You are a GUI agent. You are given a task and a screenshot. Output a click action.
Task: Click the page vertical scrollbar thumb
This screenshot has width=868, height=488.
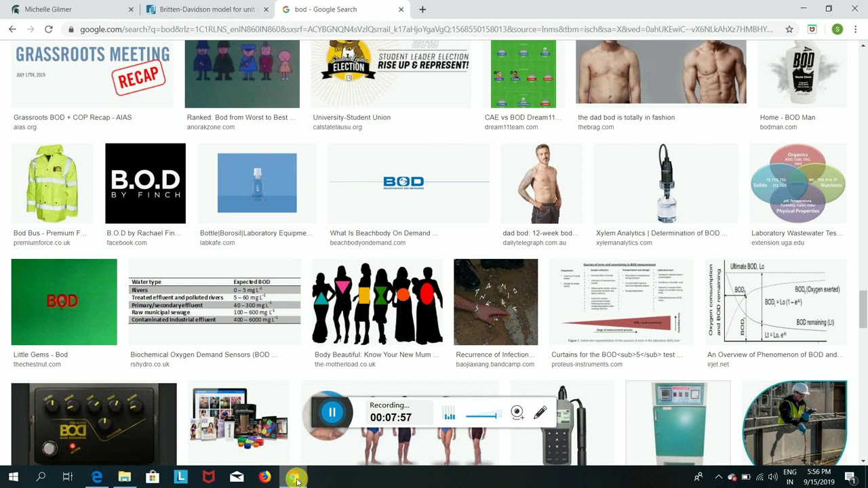tap(863, 308)
